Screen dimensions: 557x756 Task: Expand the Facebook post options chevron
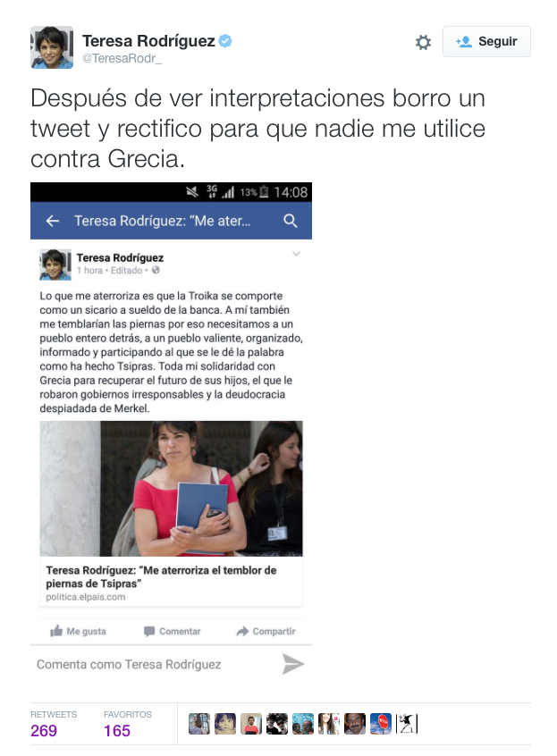(x=296, y=254)
